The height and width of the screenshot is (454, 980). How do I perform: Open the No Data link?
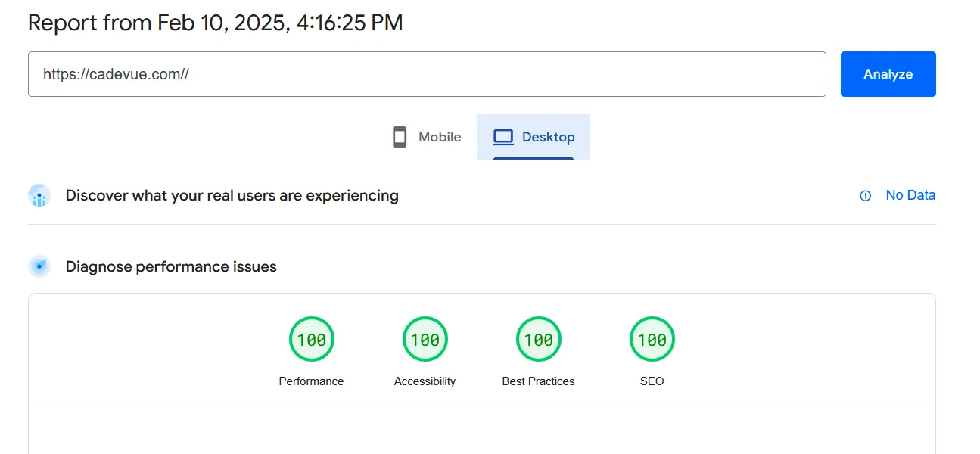910,195
